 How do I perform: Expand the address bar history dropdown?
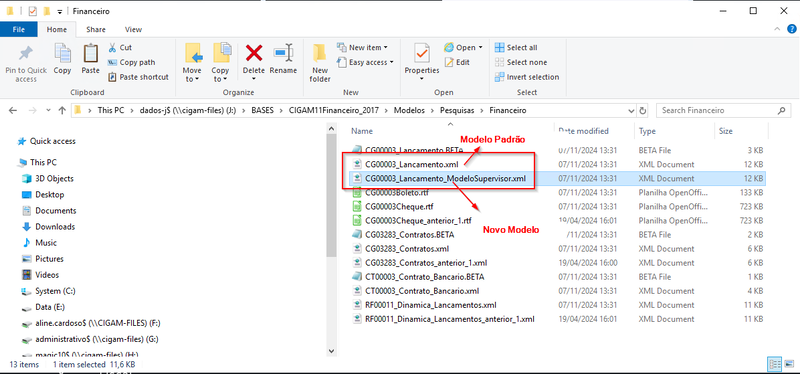[x=632, y=110]
